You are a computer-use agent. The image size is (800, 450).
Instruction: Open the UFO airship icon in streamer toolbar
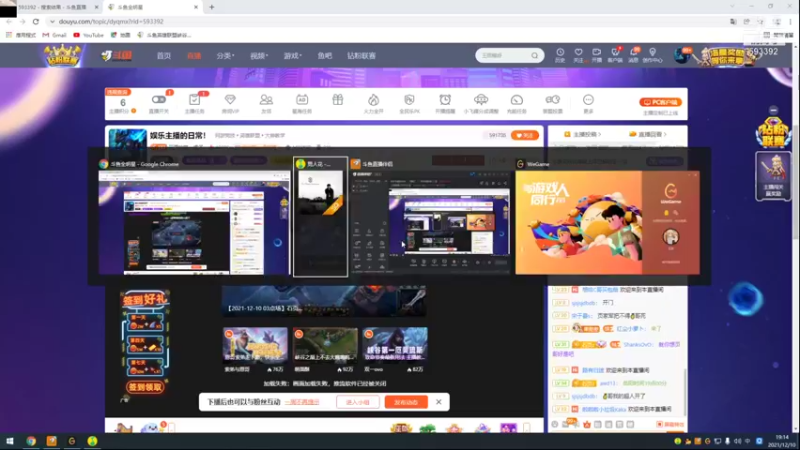[x=481, y=100]
